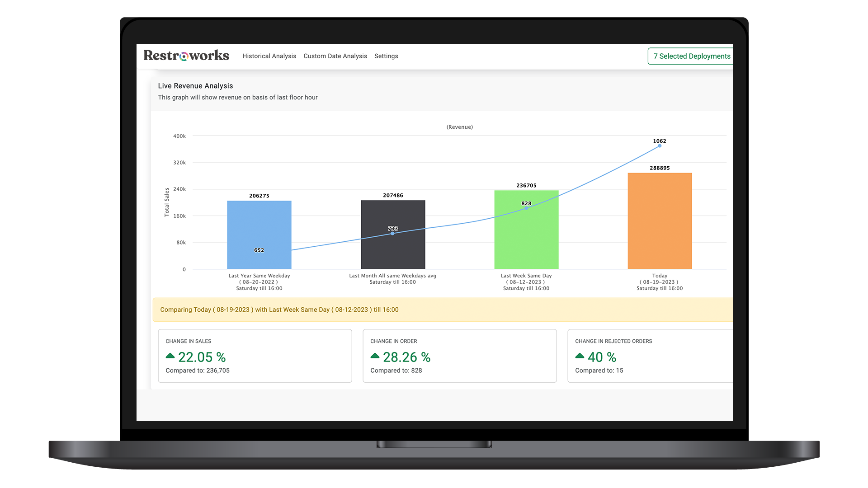This screenshot has width=868, height=488.
Task: Click the green arrow in Change in Sales
Action: click(x=170, y=356)
